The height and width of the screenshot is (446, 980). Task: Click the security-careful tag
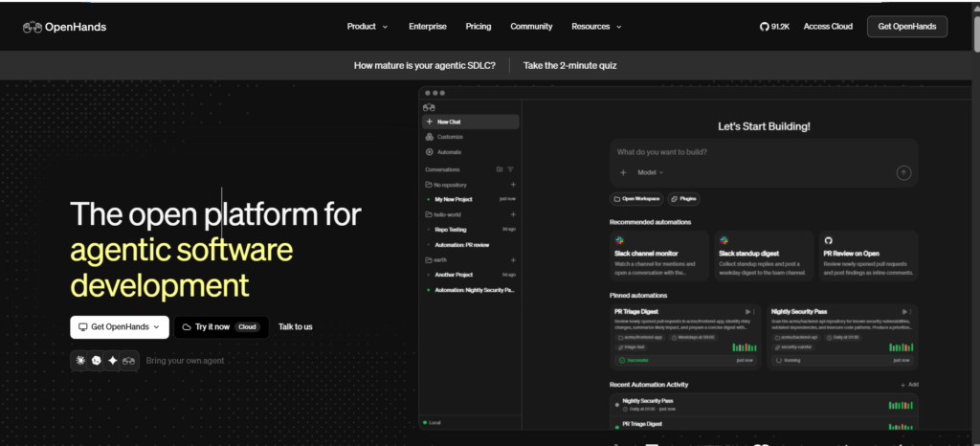point(791,347)
